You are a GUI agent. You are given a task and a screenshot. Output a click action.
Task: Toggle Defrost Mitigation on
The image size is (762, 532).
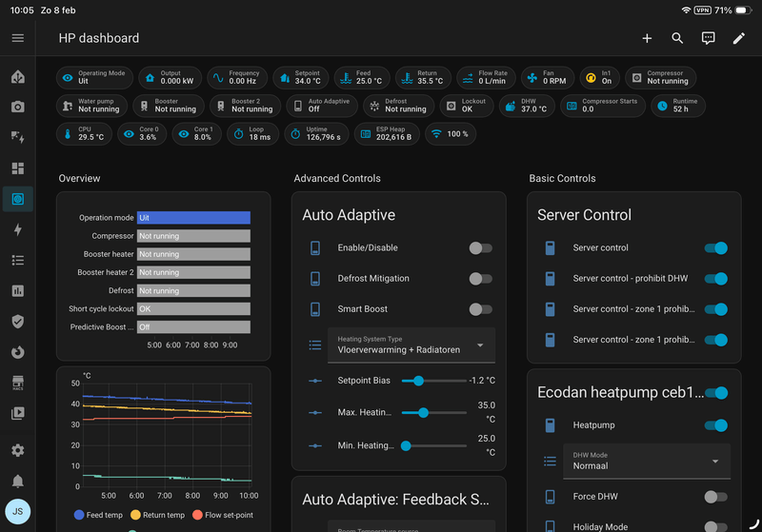480,279
